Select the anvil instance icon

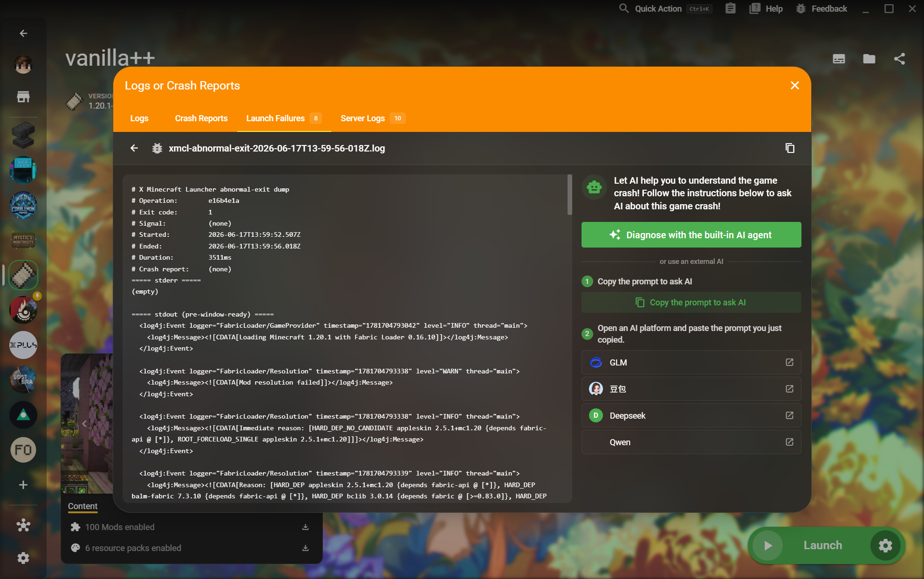tap(23, 135)
